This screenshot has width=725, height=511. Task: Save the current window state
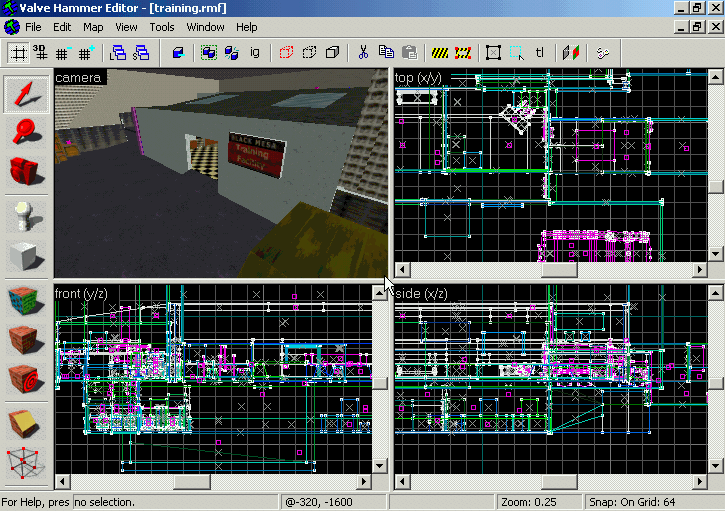click(x=141, y=53)
